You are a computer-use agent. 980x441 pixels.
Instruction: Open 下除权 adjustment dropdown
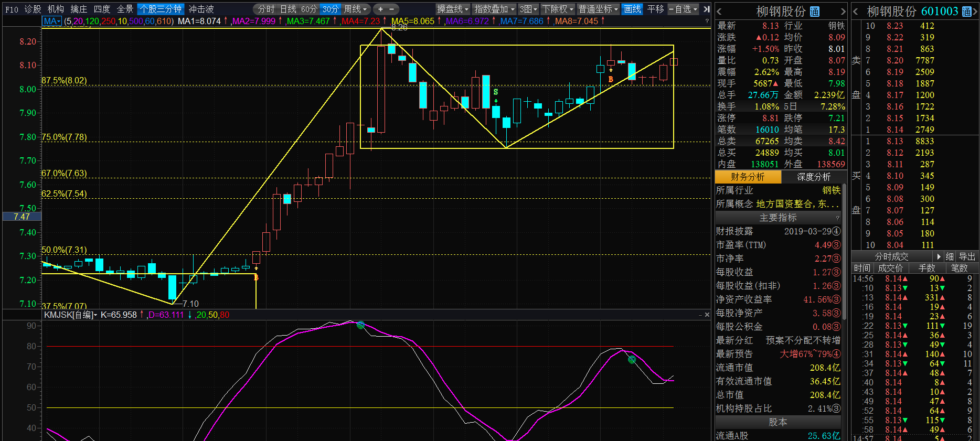(x=558, y=9)
